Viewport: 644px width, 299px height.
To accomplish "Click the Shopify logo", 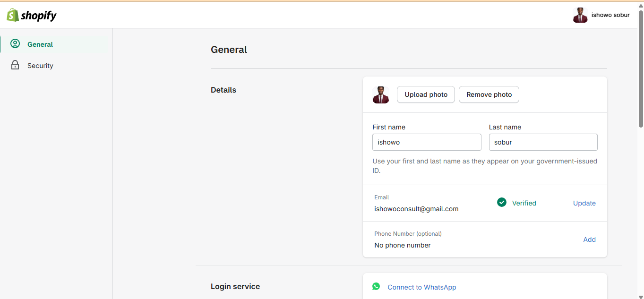I will click(31, 15).
